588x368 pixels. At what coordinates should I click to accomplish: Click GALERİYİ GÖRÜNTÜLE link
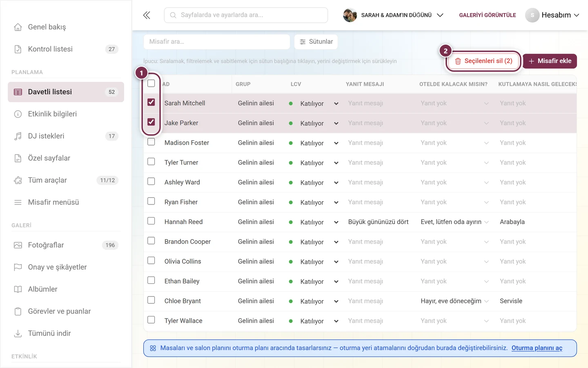[x=488, y=15]
